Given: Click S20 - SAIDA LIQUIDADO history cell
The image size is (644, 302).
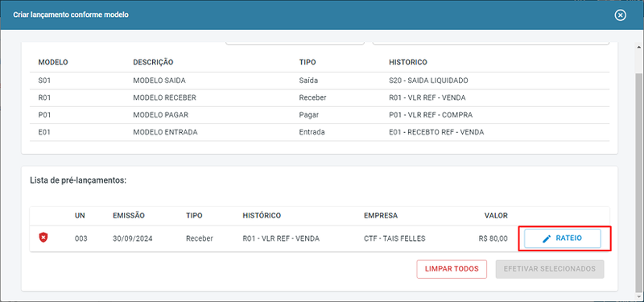Looking at the screenshot, I should click(x=428, y=81).
